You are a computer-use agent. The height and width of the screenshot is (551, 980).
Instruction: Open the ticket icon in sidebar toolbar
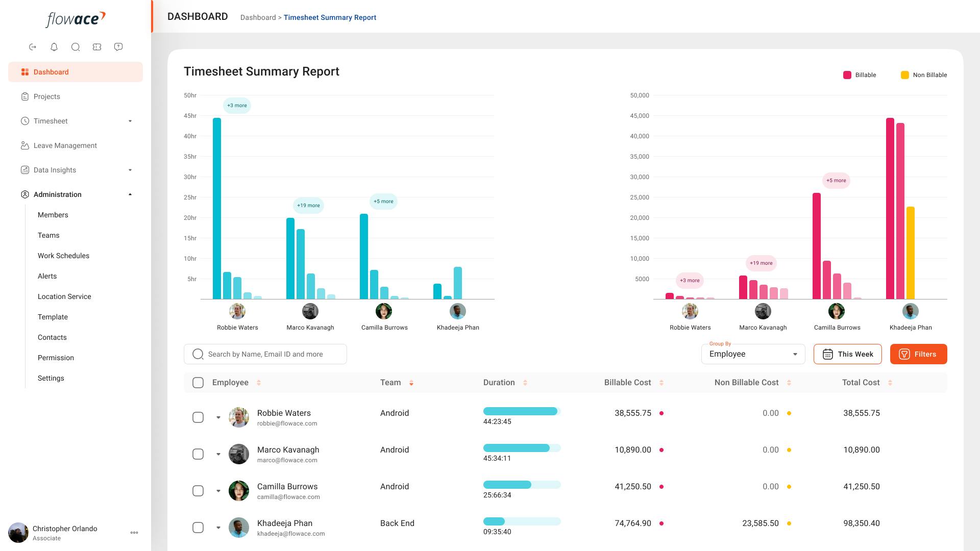click(97, 47)
